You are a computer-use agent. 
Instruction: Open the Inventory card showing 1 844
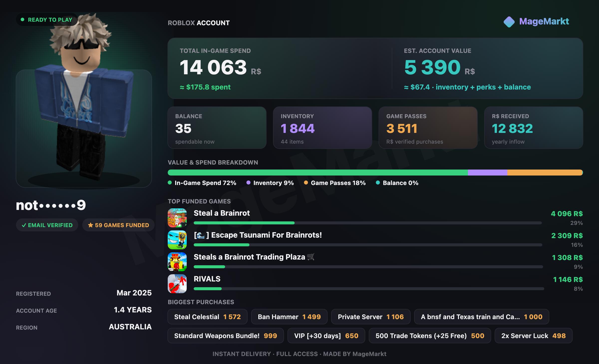click(322, 128)
